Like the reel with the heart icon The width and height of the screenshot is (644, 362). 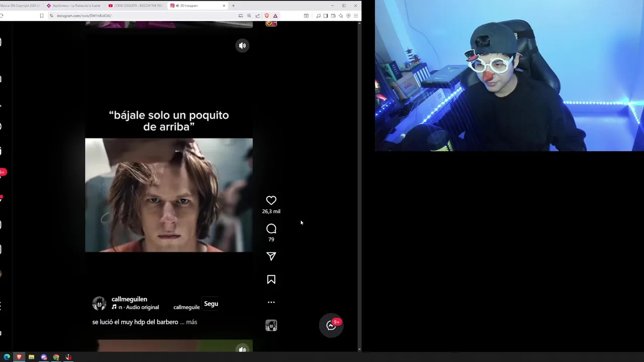(x=271, y=200)
